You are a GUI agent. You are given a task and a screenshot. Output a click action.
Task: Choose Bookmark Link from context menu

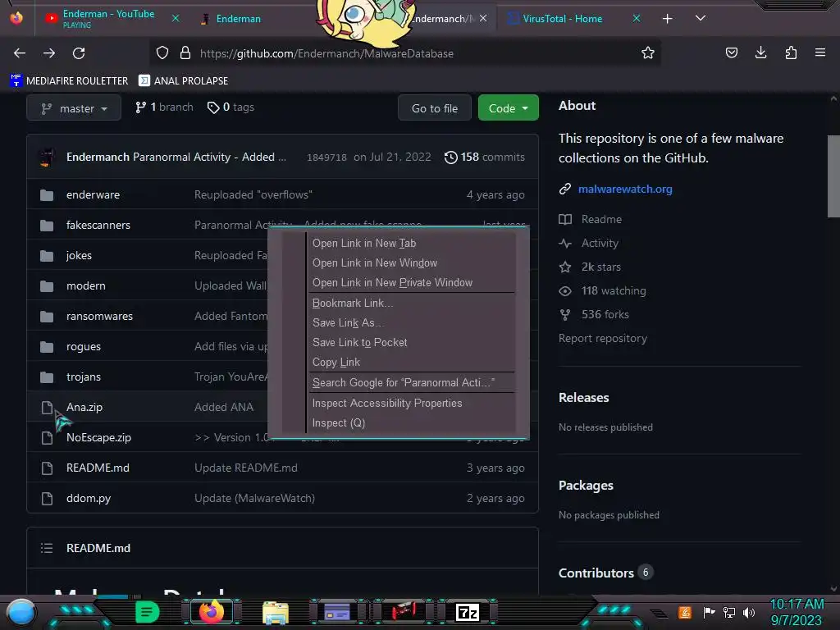point(413,304)
